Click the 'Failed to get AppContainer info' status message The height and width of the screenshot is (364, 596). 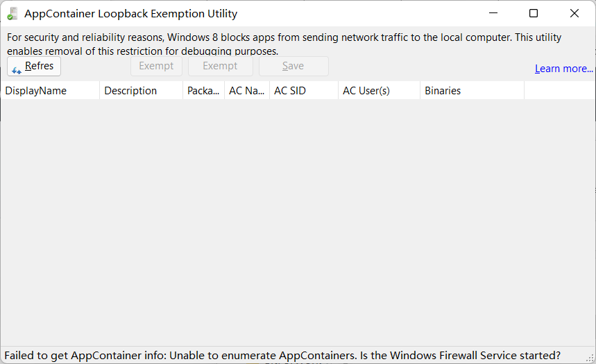[x=282, y=356]
